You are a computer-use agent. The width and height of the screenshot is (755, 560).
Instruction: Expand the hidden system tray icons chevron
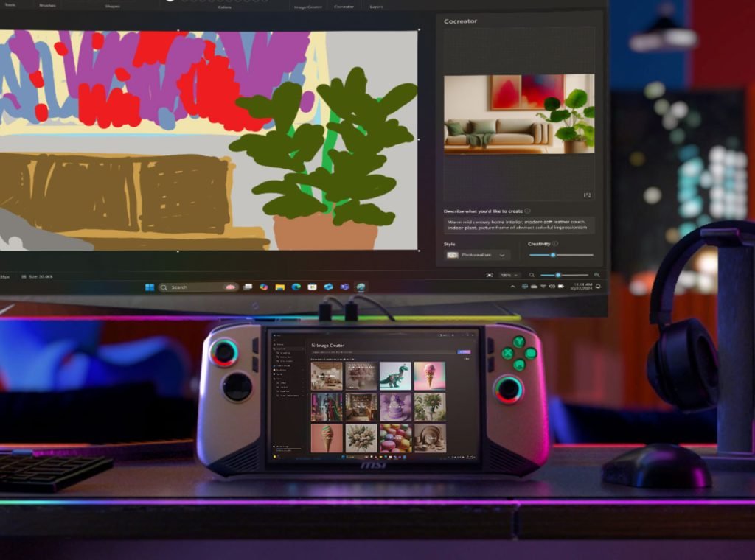(512, 287)
